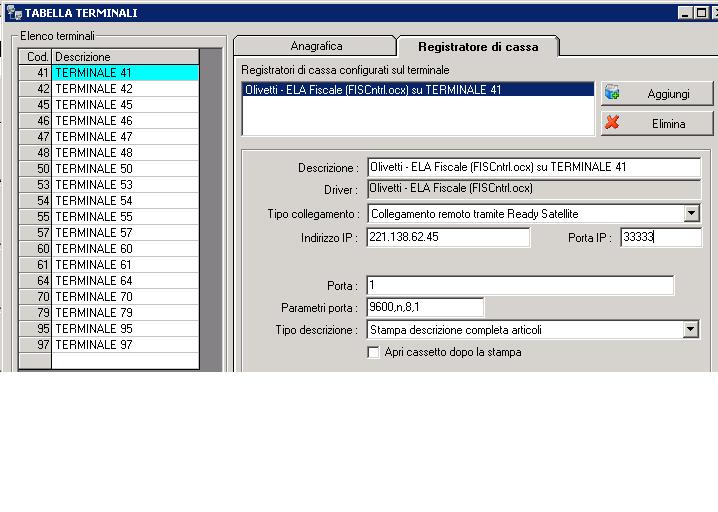Click the empty last row of terminal list

pos(109,361)
